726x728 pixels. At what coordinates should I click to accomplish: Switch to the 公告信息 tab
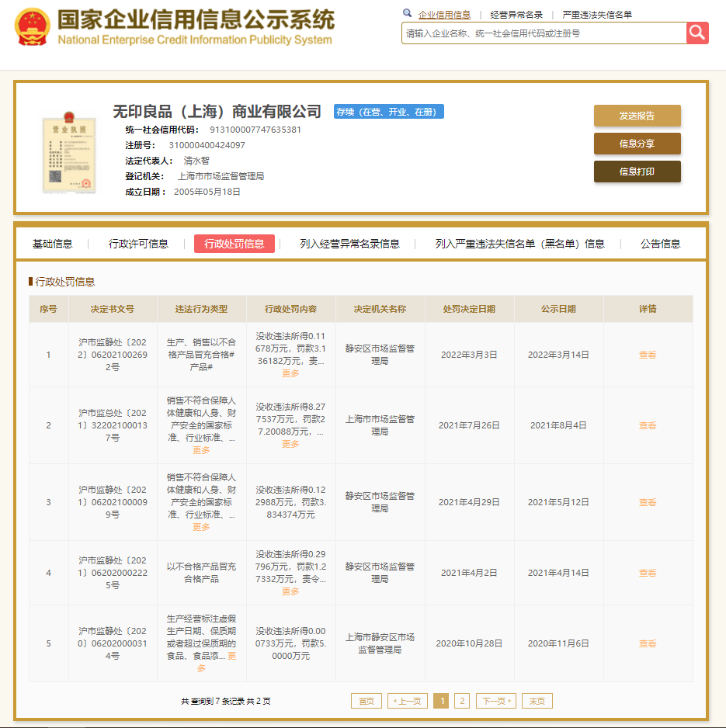coord(660,244)
